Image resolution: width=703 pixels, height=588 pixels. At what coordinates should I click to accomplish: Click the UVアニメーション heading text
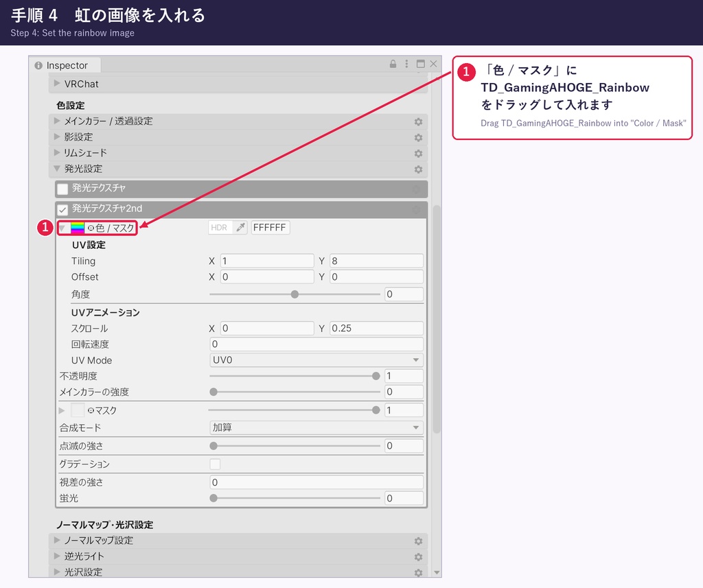pos(105,312)
